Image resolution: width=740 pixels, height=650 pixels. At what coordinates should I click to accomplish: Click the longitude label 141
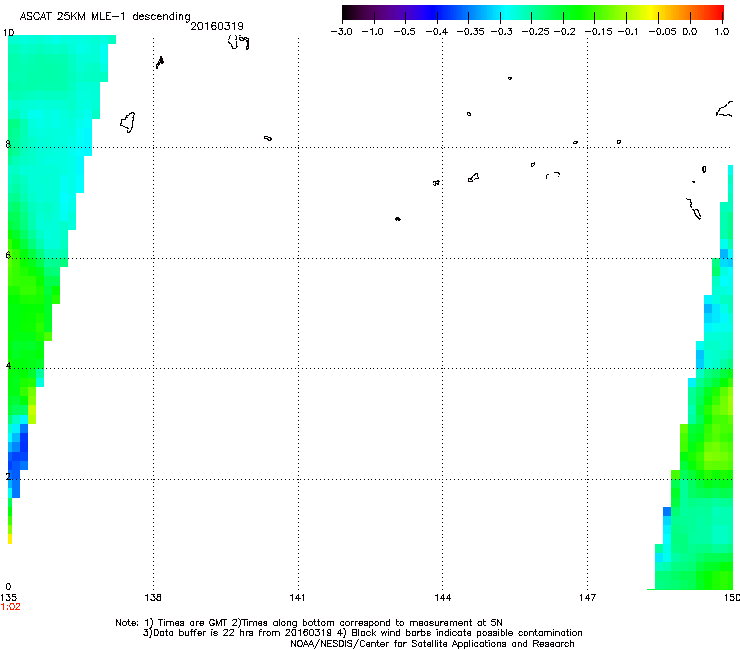coord(297,598)
